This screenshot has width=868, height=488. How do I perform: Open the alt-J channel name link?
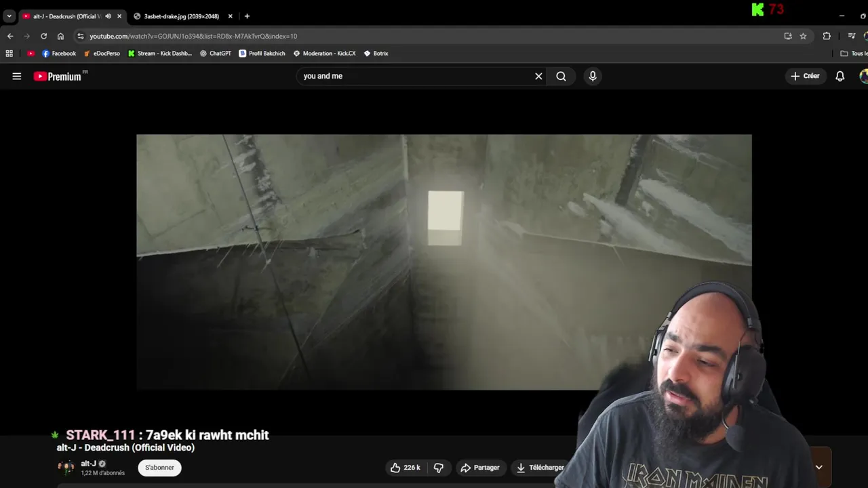(88, 464)
